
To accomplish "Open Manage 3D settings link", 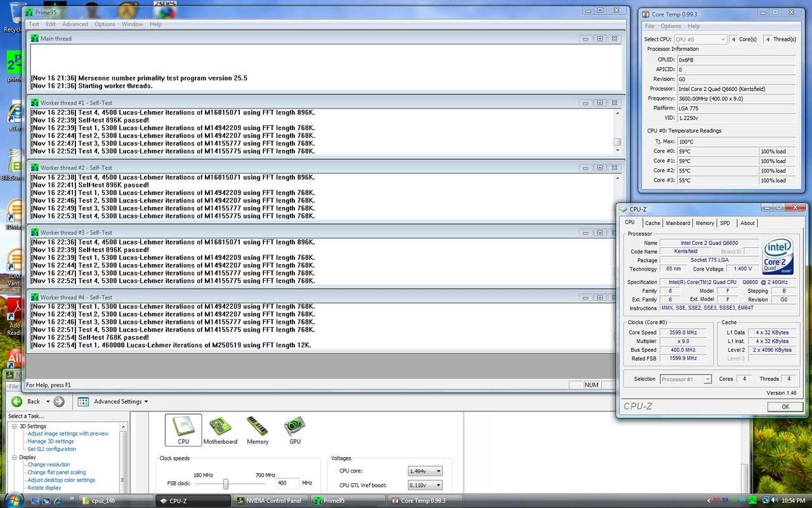I will [x=51, y=441].
